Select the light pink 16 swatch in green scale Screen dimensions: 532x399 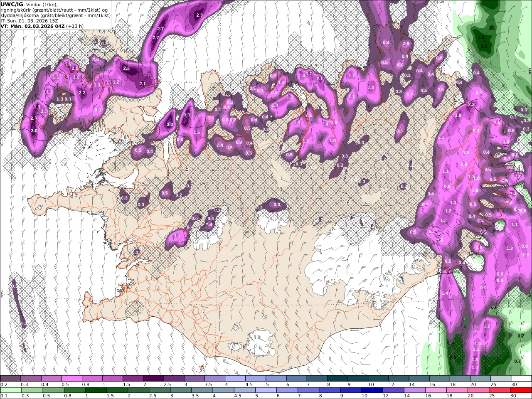coord(436,390)
